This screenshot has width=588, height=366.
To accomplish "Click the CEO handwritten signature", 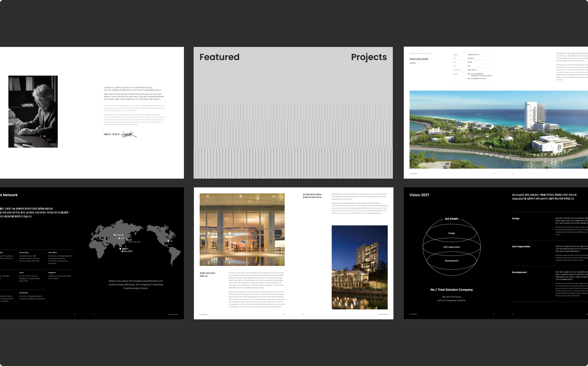I will coord(129,135).
